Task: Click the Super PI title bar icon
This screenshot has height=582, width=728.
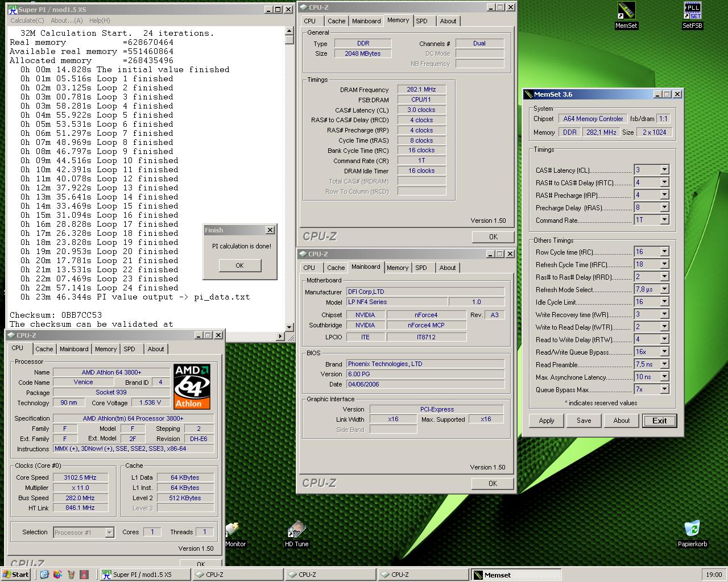Action: pos(13,9)
